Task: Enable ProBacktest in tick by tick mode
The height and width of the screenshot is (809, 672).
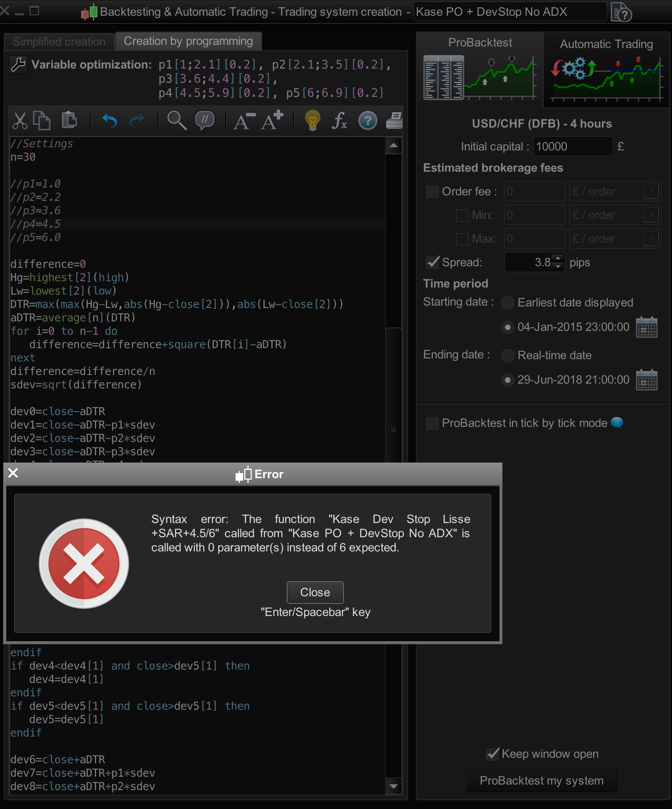Action: 432,423
